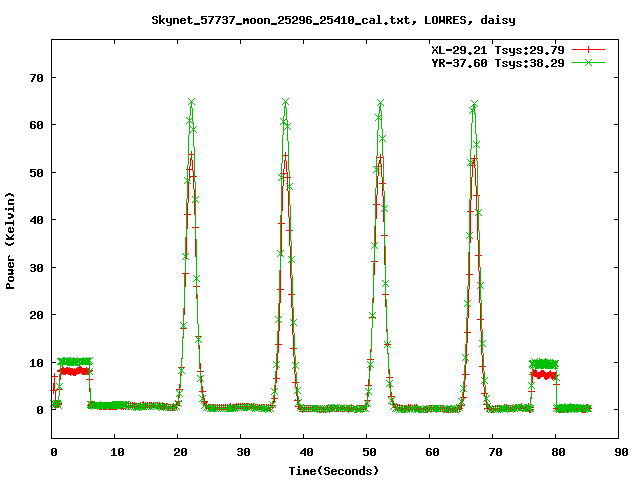Click the second calibration plateau near 78 seconds
This screenshot has height=480, width=640.
(x=543, y=369)
